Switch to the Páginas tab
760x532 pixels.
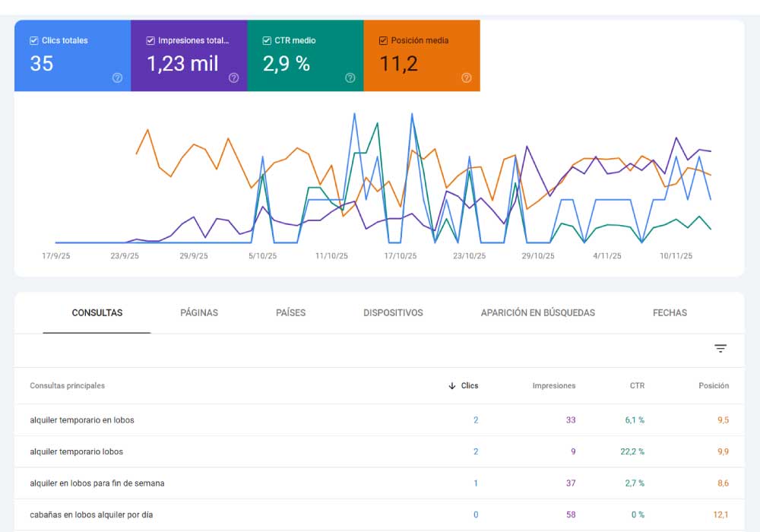(199, 313)
